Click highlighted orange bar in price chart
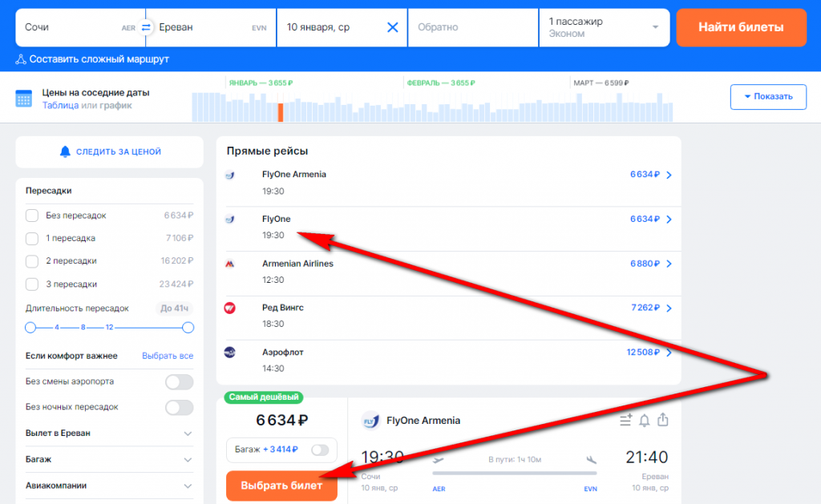Viewport: 821px width, 504px height. (281, 112)
